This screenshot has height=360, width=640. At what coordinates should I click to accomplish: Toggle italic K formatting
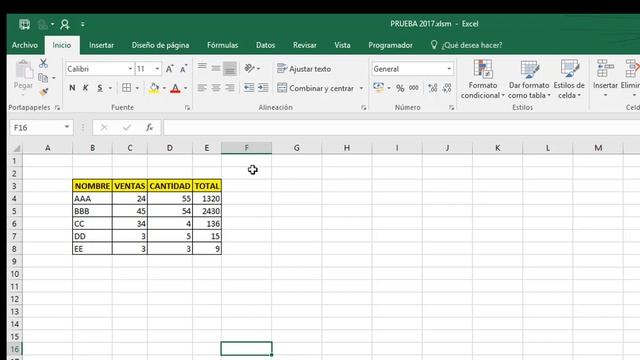click(x=85, y=88)
